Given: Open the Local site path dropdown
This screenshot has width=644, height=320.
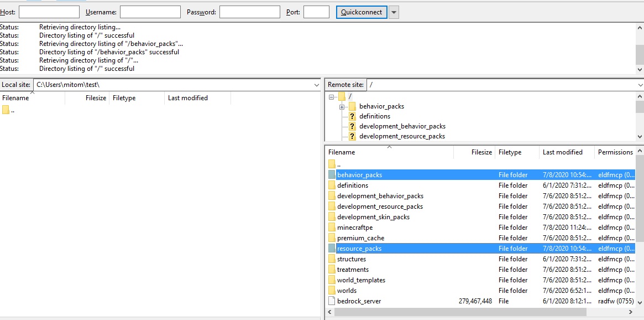Looking at the screenshot, I should click(316, 85).
